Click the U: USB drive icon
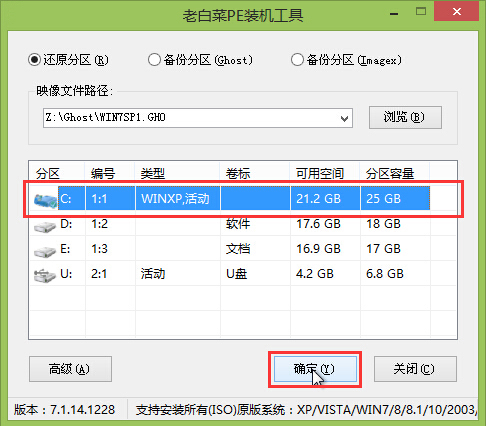 click(x=45, y=276)
